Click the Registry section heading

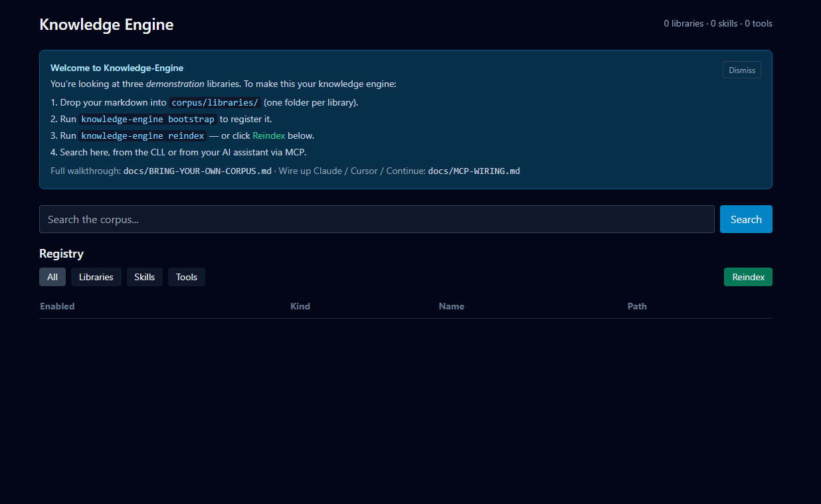coord(61,254)
